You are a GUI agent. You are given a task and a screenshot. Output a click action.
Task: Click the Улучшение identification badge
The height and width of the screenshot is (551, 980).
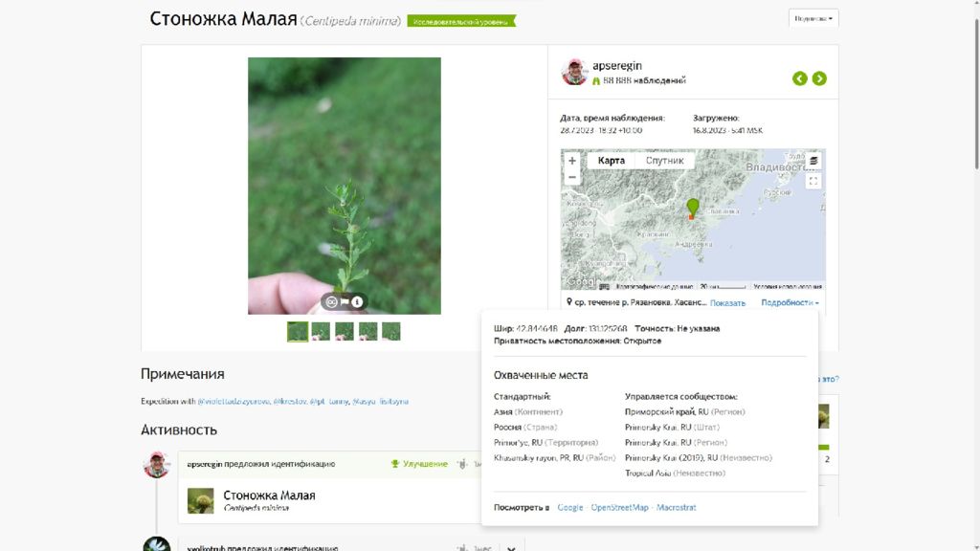pos(419,464)
